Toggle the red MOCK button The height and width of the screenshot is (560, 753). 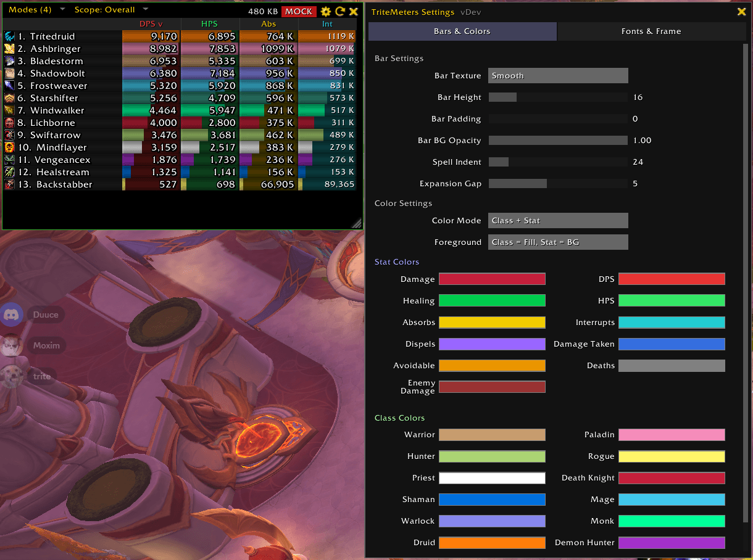click(x=299, y=12)
